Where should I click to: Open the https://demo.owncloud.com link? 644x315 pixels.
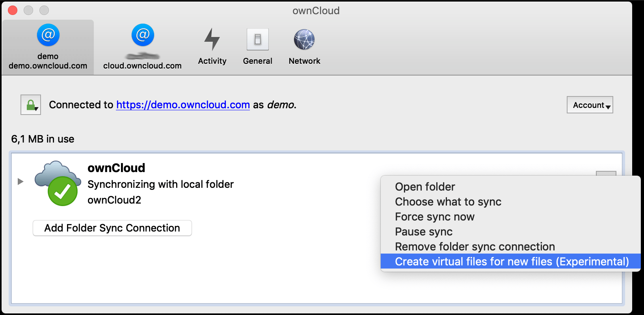pyautogui.click(x=183, y=105)
